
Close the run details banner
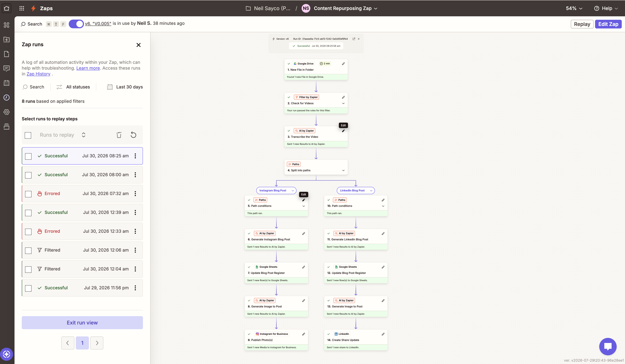359,39
